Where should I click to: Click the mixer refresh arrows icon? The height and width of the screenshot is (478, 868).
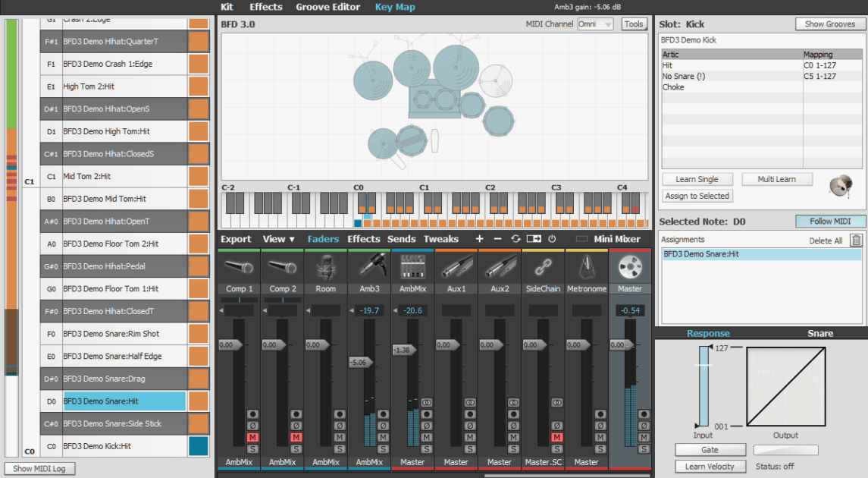tap(515, 239)
